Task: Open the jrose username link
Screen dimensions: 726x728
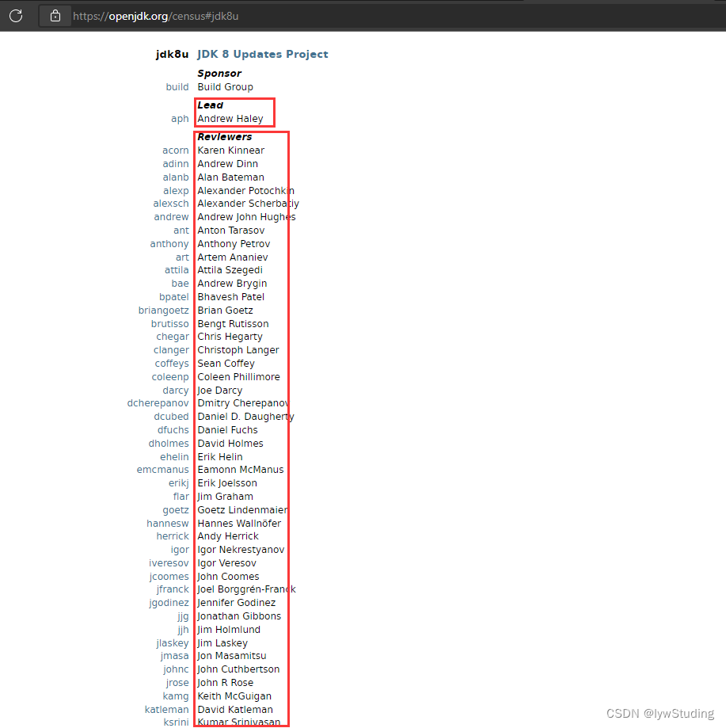Action: point(177,683)
